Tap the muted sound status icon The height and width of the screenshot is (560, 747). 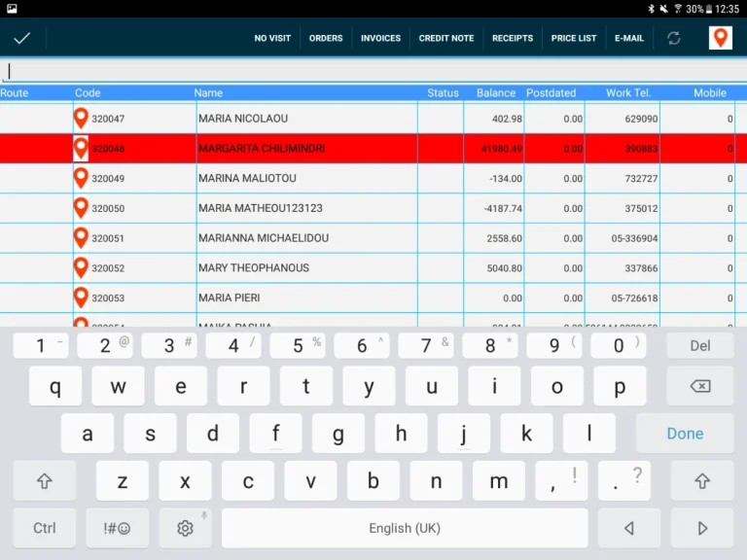663,9
